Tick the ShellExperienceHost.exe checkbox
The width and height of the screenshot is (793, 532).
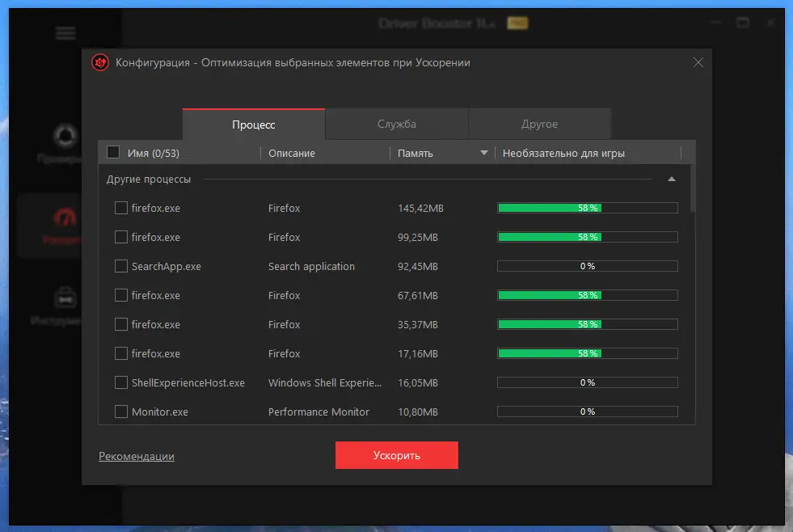click(121, 382)
